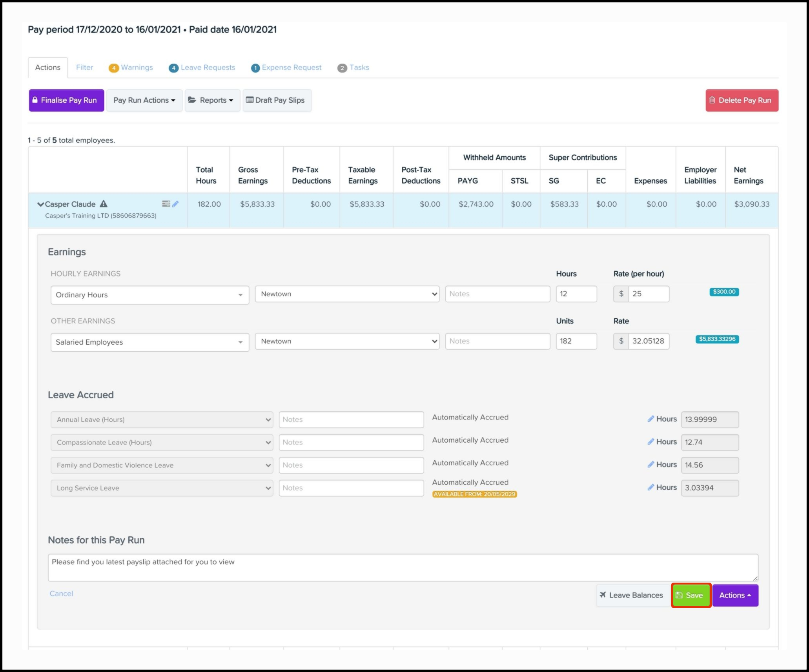Click the Finalise Pay Run button
Screen dimensions: 809x672
pyautogui.click(x=66, y=100)
